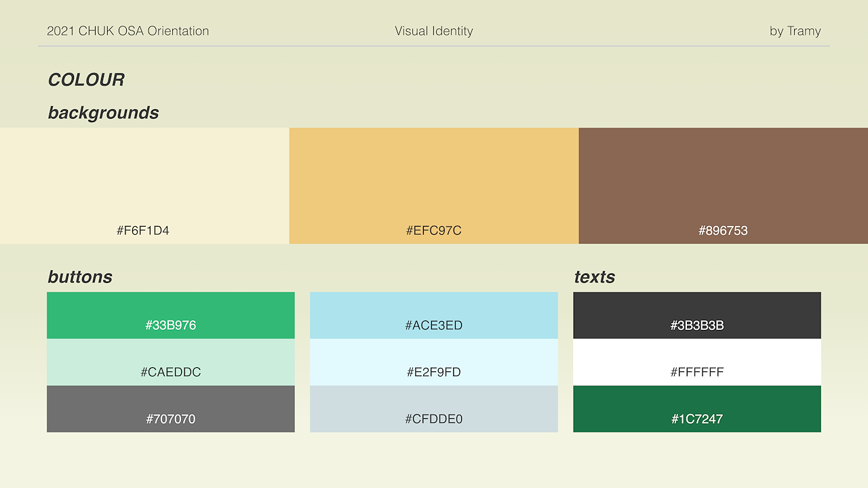The width and height of the screenshot is (868, 488).
Task: Select the "texts" section heading
Action: [595, 277]
